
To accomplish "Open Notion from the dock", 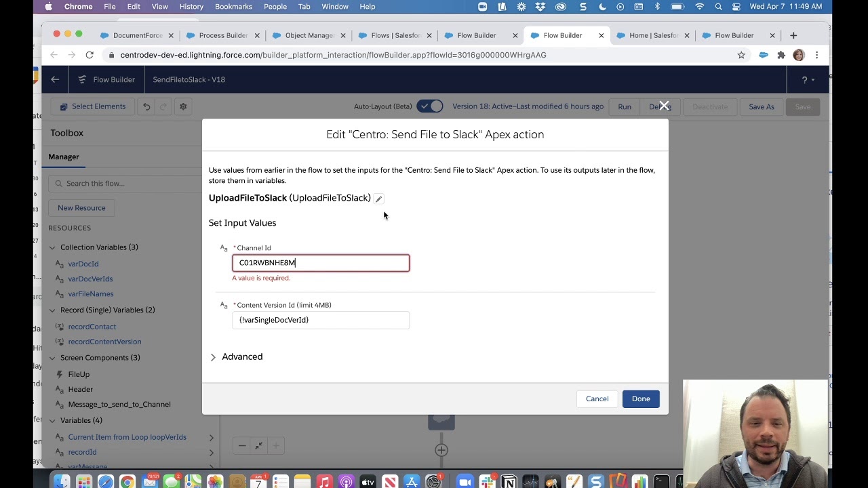I will click(x=509, y=482).
